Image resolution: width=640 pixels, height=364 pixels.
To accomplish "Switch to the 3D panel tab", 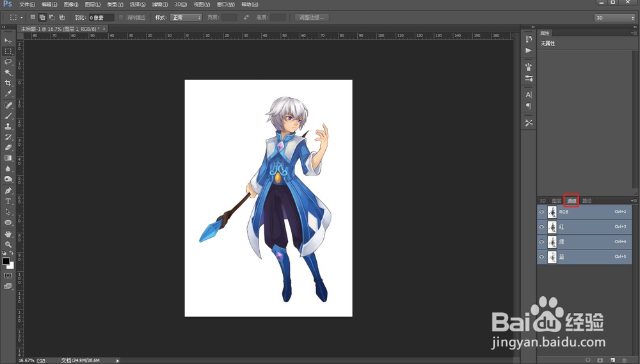I will [x=543, y=201].
